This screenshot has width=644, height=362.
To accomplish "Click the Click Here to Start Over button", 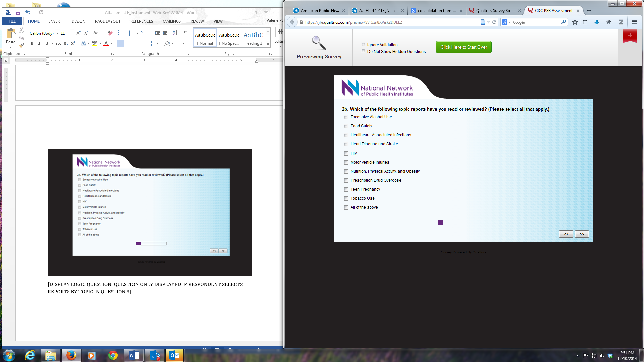I will click(464, 47).
